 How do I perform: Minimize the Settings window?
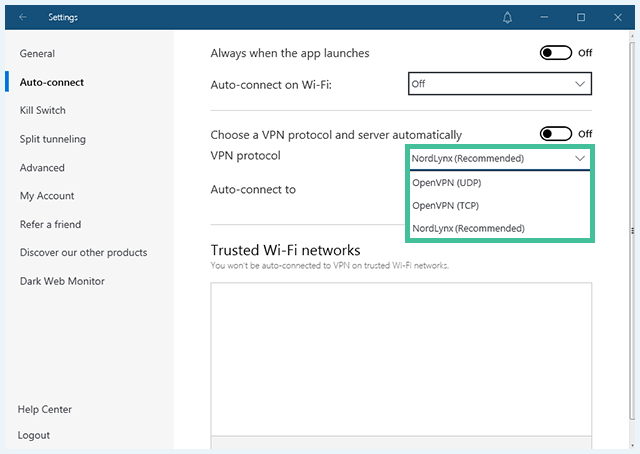pyautogui.click(x=544, y=17)
